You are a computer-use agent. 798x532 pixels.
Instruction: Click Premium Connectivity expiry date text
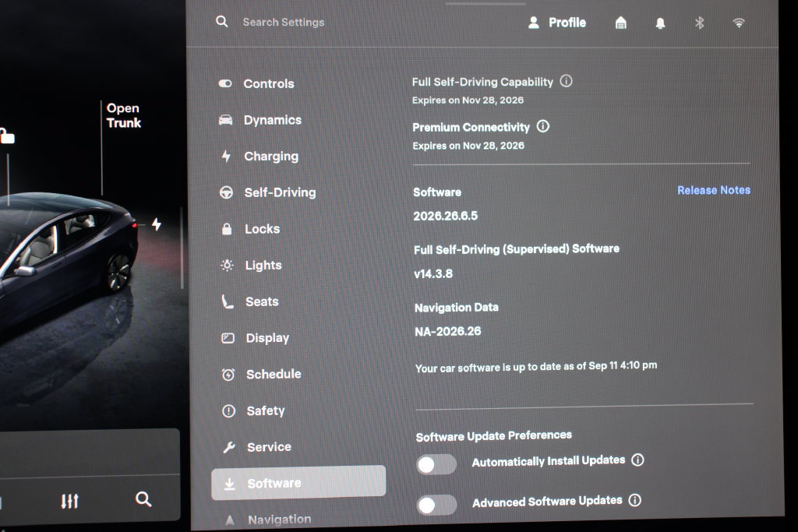(x=468, y=146)
